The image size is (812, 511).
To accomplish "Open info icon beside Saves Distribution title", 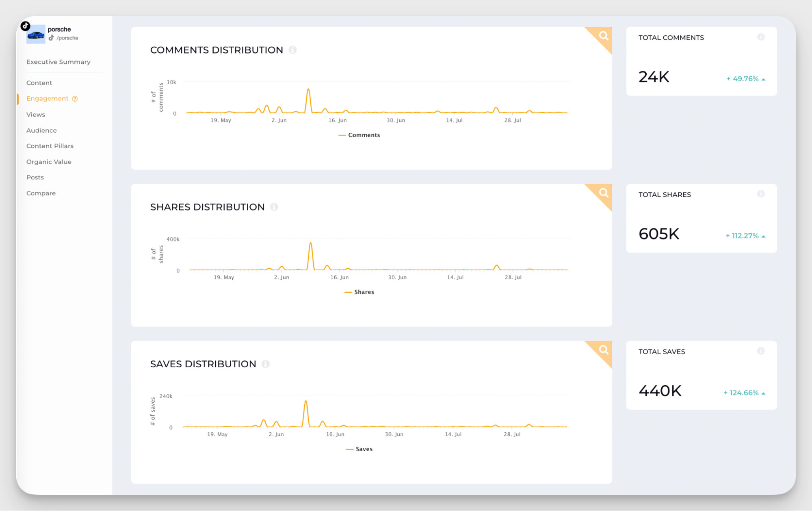I will coord(266,364).
